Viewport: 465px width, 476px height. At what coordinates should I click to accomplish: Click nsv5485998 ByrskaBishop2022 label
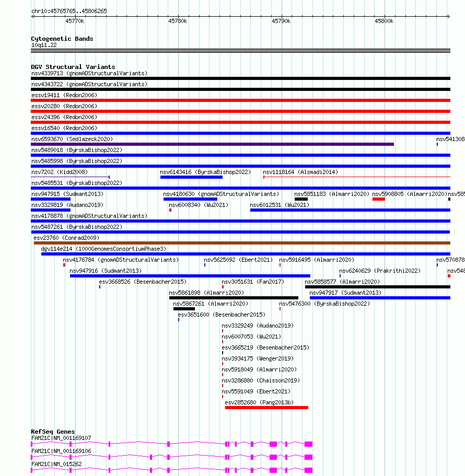point(77,161)
